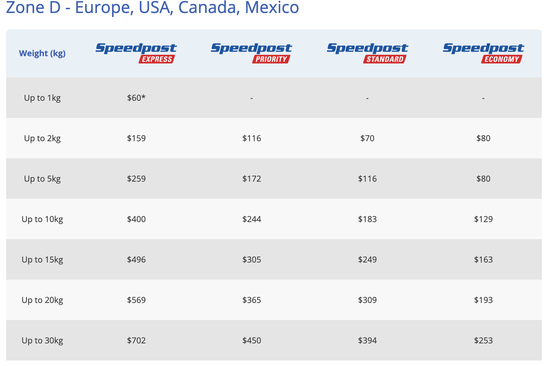Click the Speedpost Express logo
The image size is (550, 366).
[x=136, y=53]
